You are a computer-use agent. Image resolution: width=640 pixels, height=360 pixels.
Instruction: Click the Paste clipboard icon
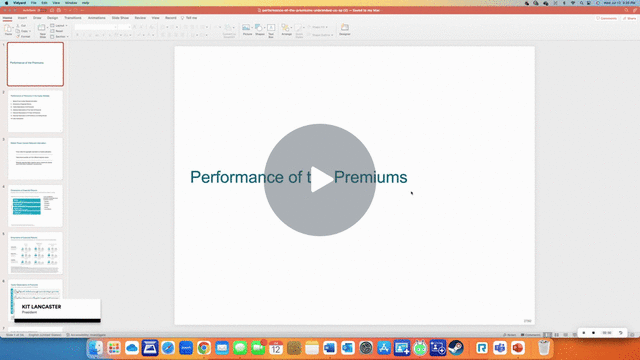8,30
